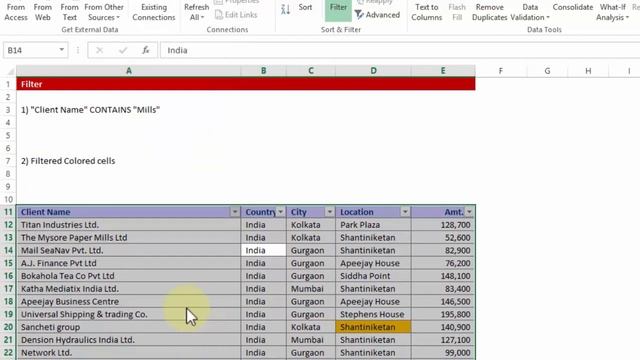Image resolution: width=640 pixels, height=360 pixels.
Task: Select the Park Plaza location cell
Action: tap(373, 225)
